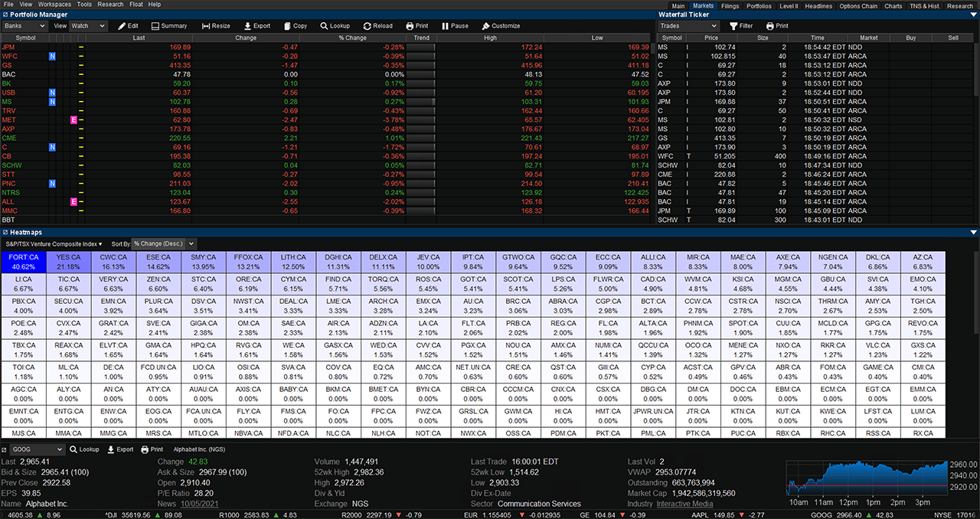This screenshot has width=980, height=519.
Task: Open the Help menu
Action: 155,5
